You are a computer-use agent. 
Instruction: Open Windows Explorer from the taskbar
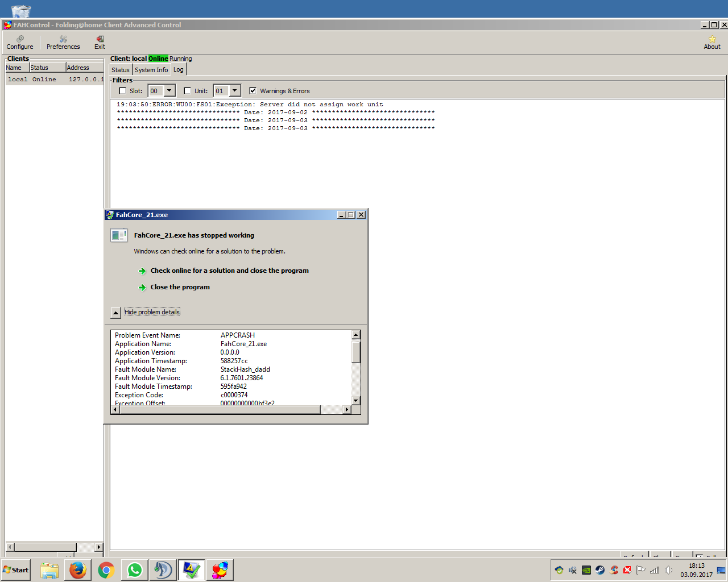(49, 569)
